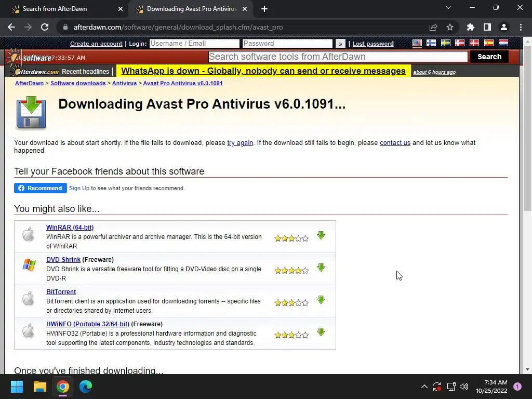Screen dimensions: 532x399
Task: Focus the Password field
Action: pyautogui.click(x=287, y=44)
